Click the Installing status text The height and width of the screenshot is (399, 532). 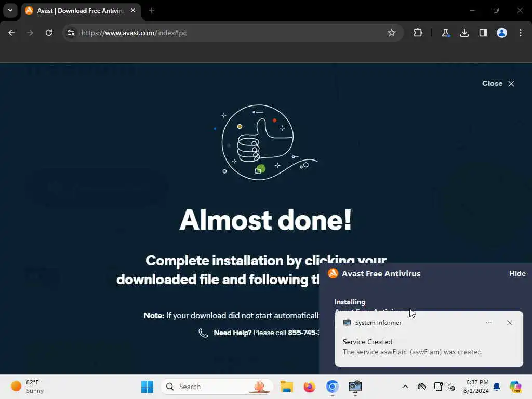350,302
